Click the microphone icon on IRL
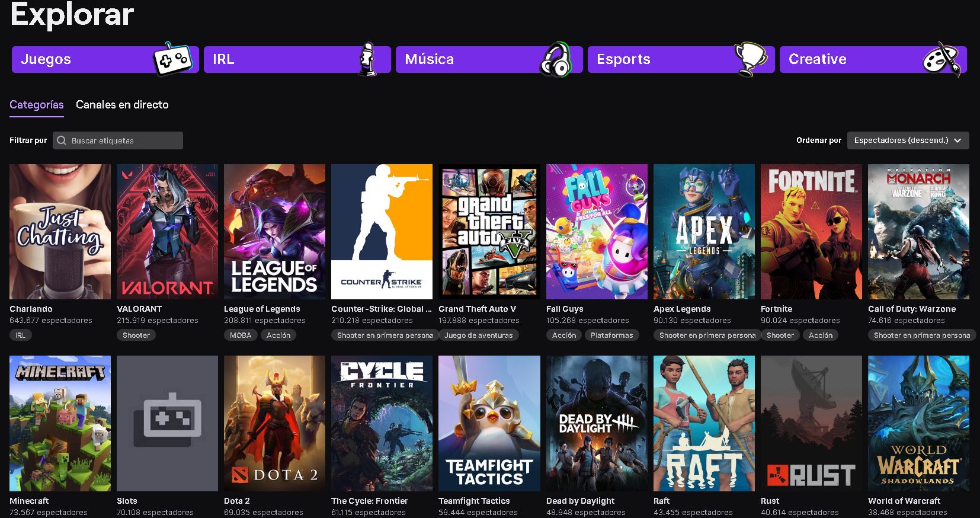Screen dimensions: 980x518 coord(367,59)
